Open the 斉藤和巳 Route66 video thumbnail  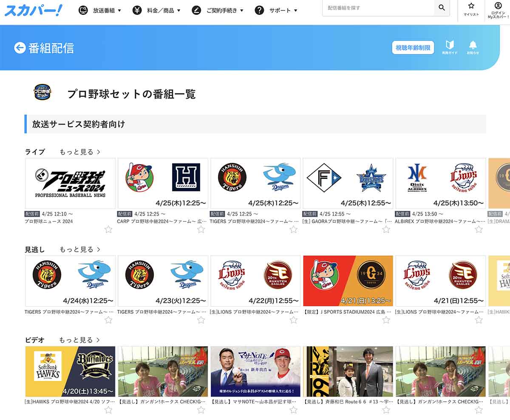tap(348, 371)
